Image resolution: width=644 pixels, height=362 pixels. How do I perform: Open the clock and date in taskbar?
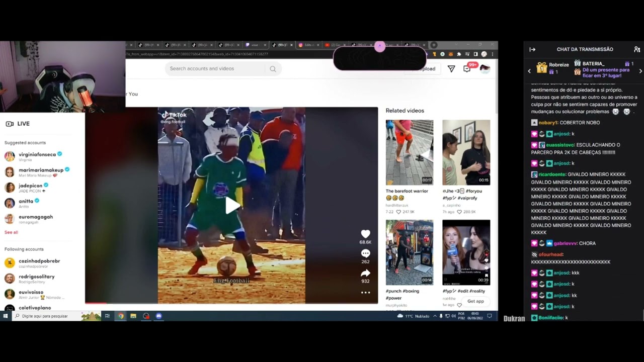click(475, 316)
